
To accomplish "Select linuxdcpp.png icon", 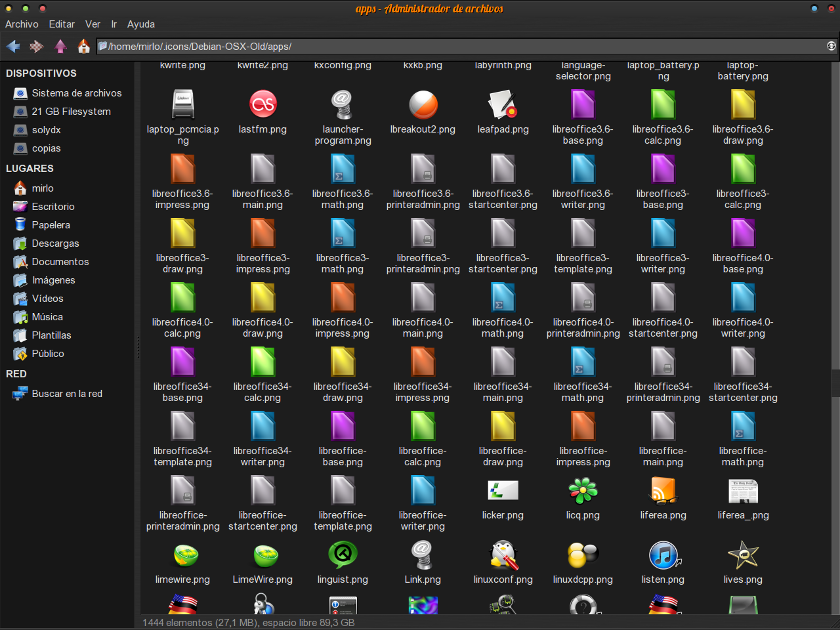I will tap(583, 555).
